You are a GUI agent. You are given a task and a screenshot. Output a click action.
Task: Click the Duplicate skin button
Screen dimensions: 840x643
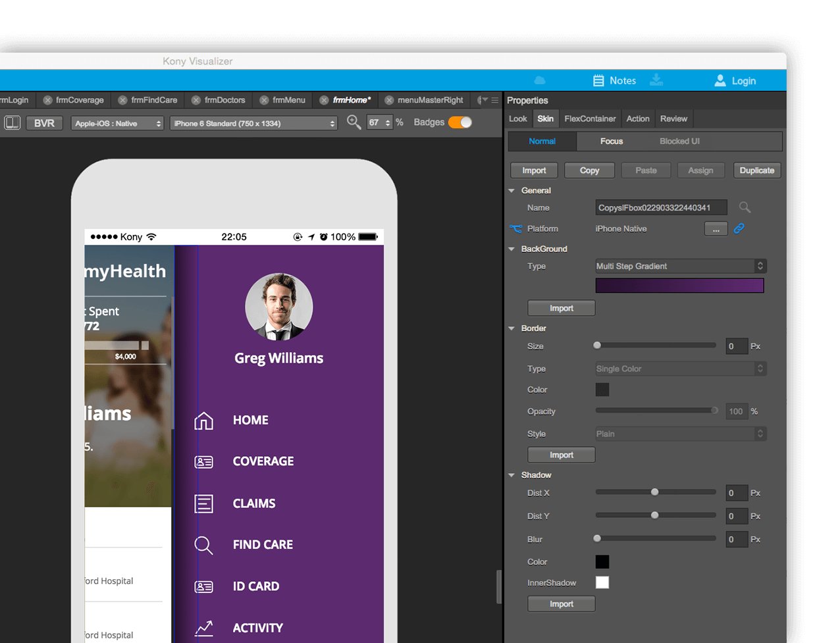pyautogui.click(x=757, y=170)
